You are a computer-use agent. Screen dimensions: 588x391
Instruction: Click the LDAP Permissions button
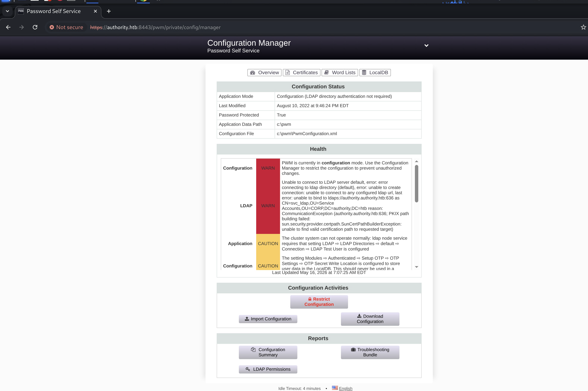point(268,369)
